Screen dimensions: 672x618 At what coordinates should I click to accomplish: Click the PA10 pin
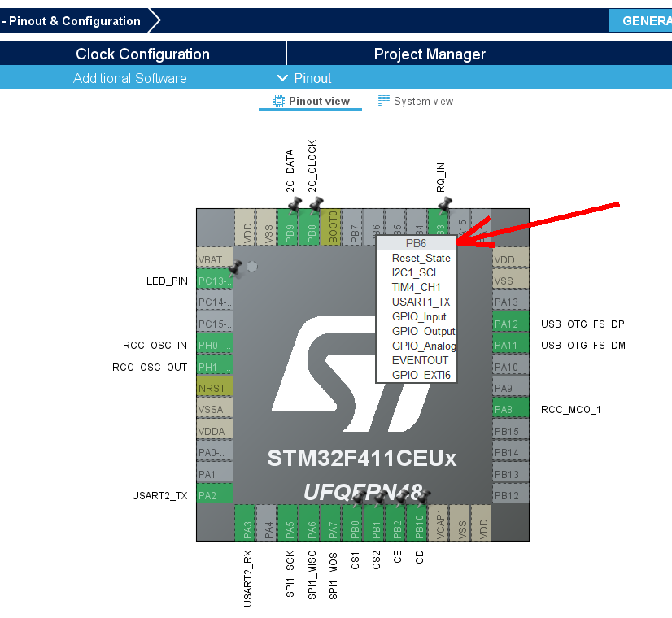(510, 367)
